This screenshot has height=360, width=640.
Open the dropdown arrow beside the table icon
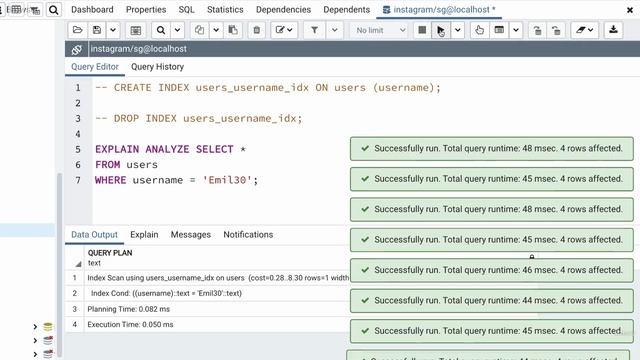(x=516, y=30)
